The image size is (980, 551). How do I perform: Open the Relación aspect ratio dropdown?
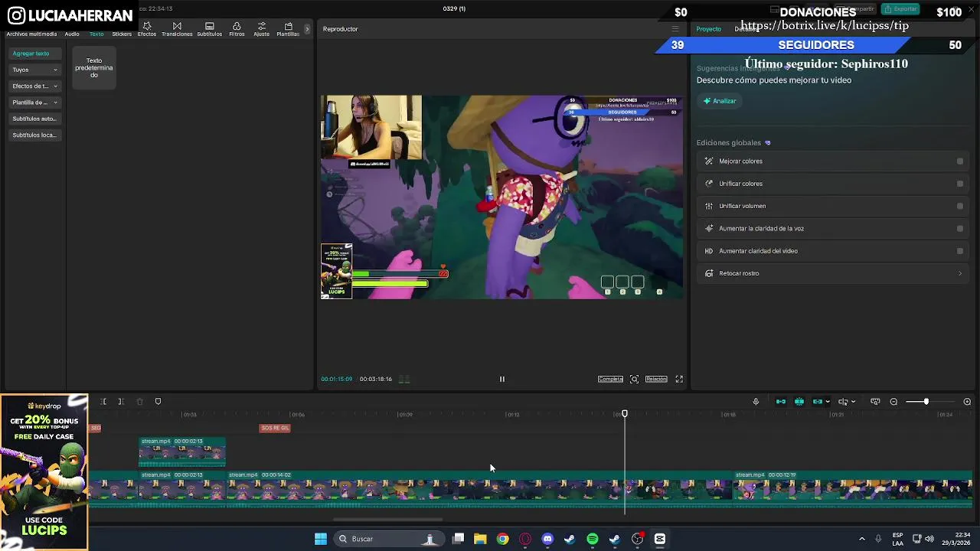[656, 379]
